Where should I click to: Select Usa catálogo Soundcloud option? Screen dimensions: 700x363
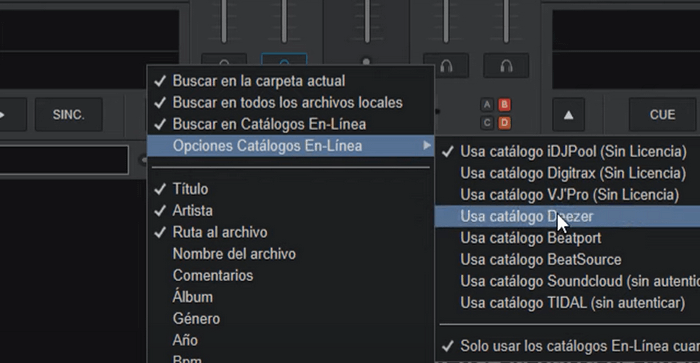(567, 281)
